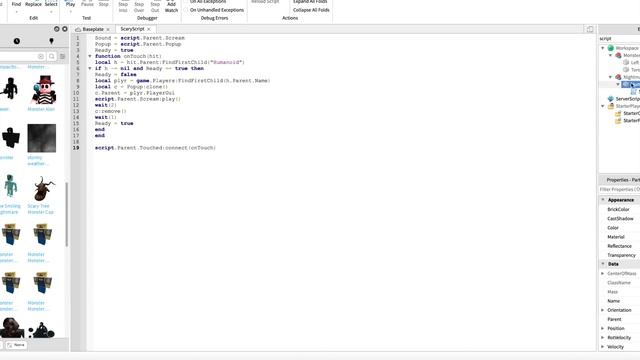This screenshot has width=640, height=360.
Task: Collapse the Nightmare model node
Action: 611,77
